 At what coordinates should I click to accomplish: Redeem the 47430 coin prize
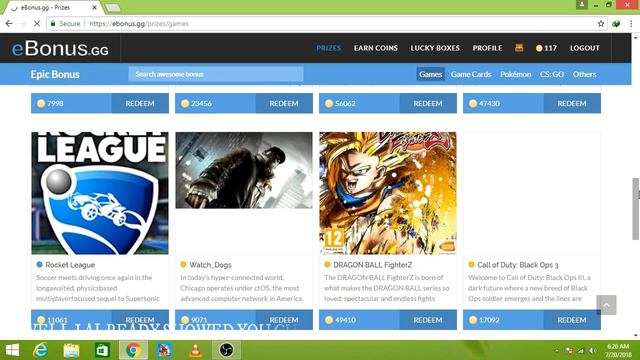572,103
